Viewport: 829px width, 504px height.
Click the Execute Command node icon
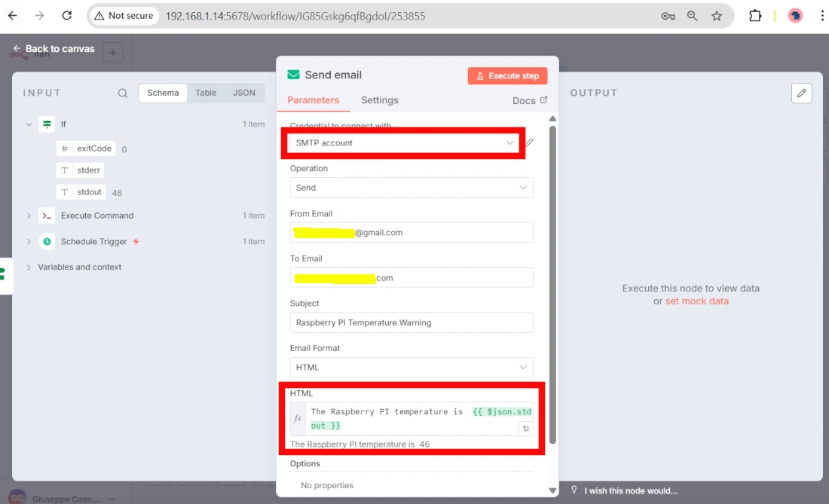(x=47, y=215)
